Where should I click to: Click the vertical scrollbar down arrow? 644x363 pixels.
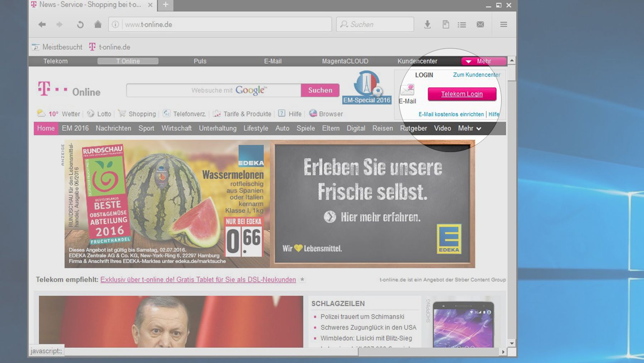pos(512,343)
